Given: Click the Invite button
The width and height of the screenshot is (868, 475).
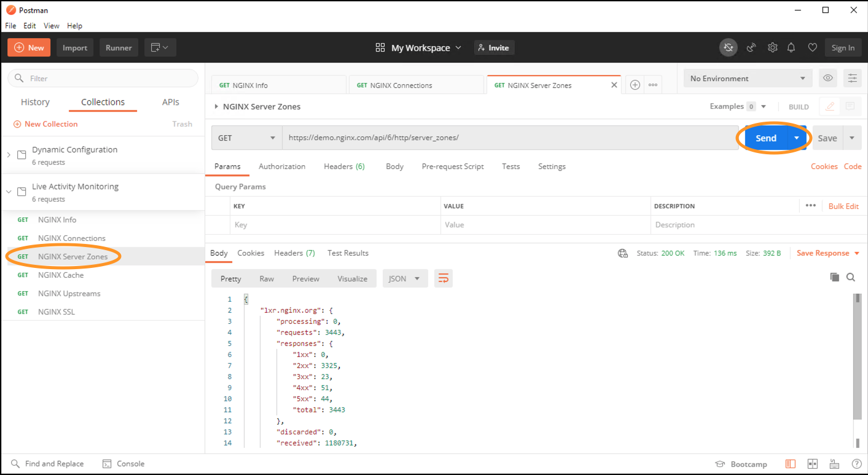Looking at the screenshot, I should [x=494, y=47].
